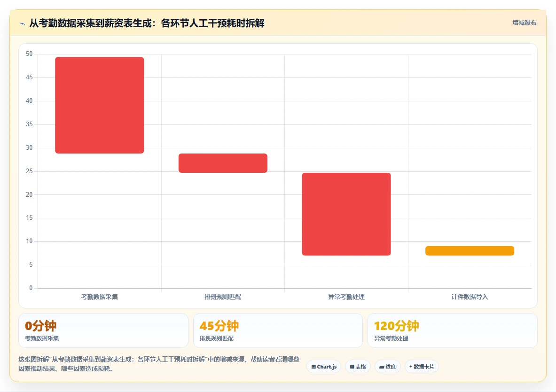The height and width of the screenshot is (392, 556).
Task: Click the 0分钟 data card
Action: coord(103,331)
